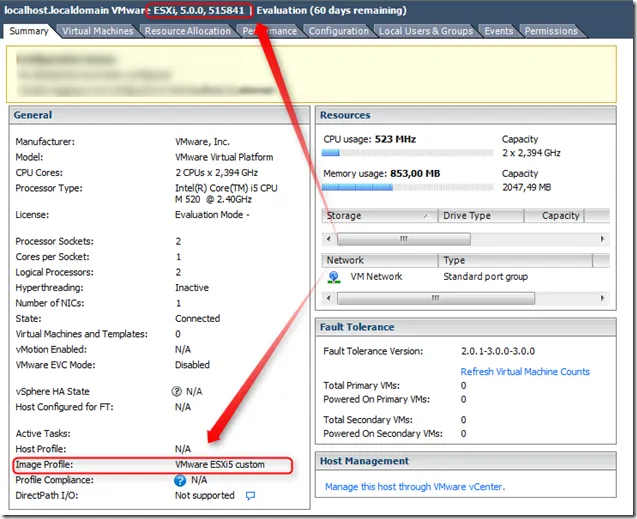Click the Type column header in network table
The height and width of the screenshot is (519, 637).
coord(515,260)
